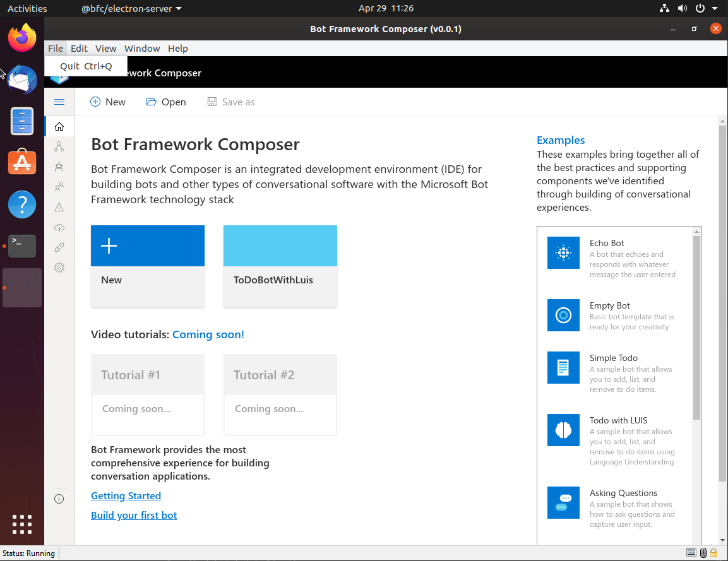Click the Status: Running text
The height and width of the screenshot is (561, 728).
29,553
